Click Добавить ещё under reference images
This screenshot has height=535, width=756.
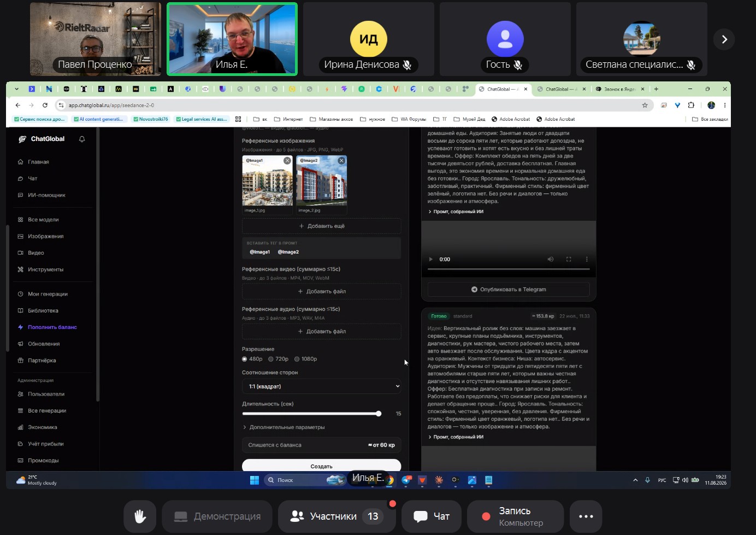coord(321,226)
